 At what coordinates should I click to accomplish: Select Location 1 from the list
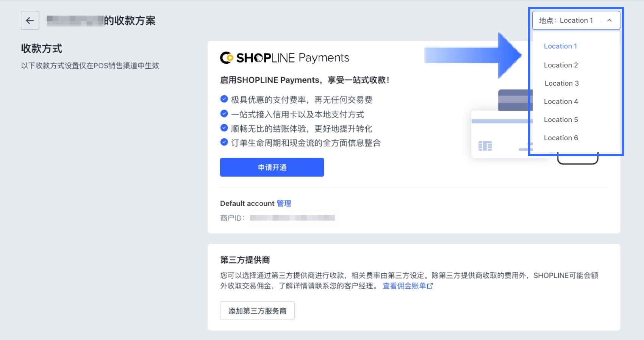click(x=560, y=46)
